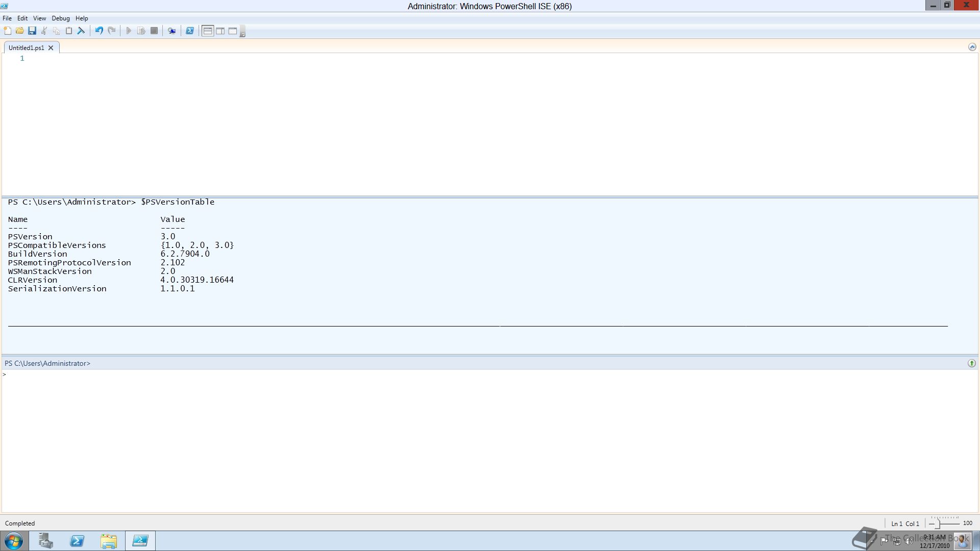
Task: Click the user picture tile on the taskbar
Action: coord(962,541)
